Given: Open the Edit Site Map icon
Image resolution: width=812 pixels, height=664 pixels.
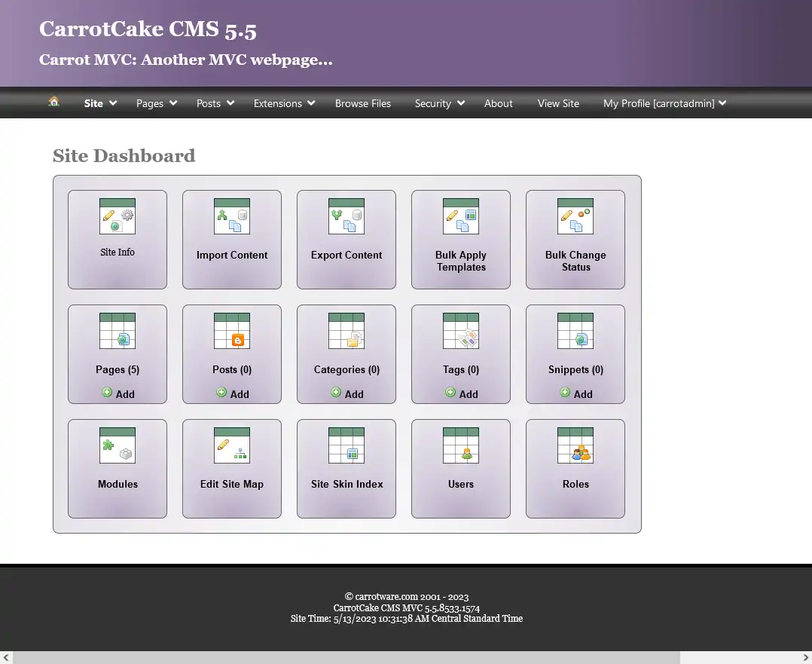Looking at the screenshot, I should click(232, 445).
